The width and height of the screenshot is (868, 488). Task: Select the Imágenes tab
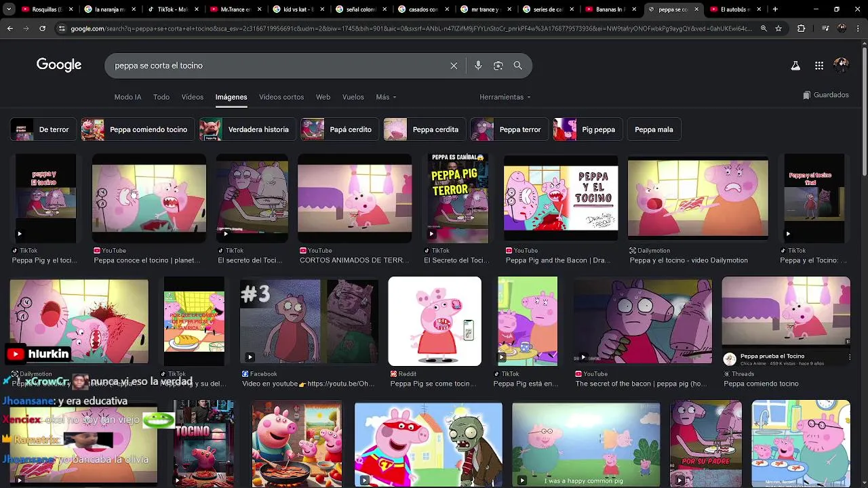point(231,97)
